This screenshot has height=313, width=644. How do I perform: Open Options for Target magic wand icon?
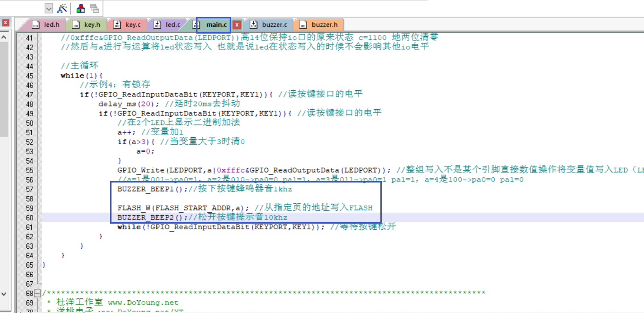tap(62, 9)
